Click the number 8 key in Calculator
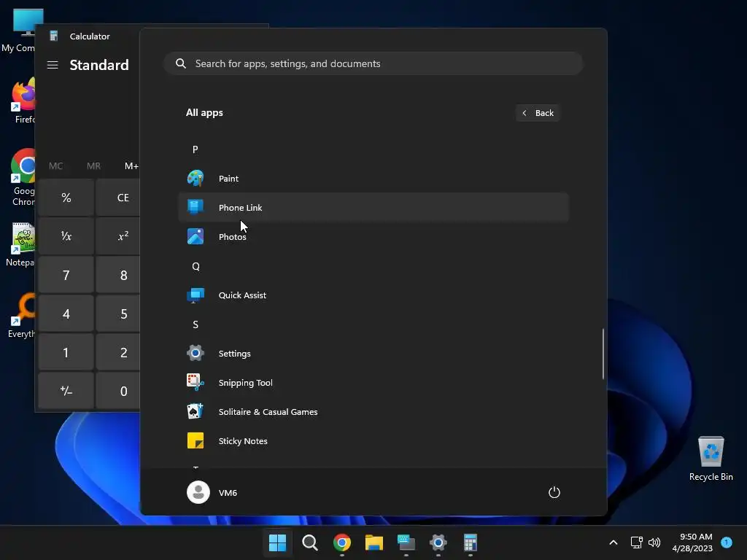The height and width of the screenshot is (560, 747). click(x=118, y=275)
